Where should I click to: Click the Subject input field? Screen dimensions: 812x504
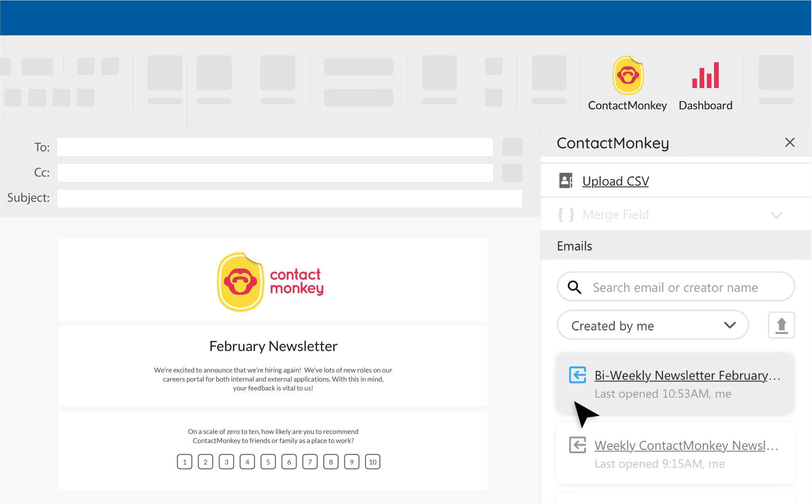289,197
